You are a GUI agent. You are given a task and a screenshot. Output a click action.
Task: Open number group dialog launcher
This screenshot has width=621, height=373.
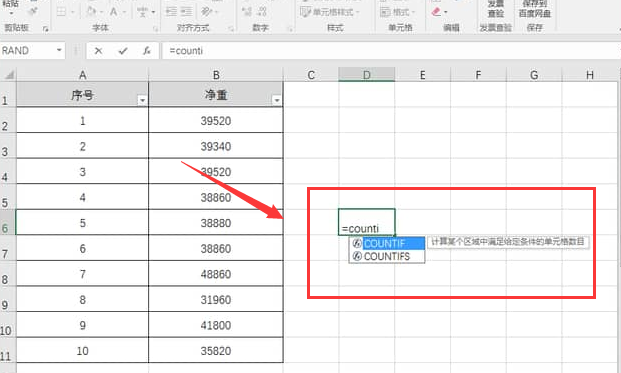point(290,29)
